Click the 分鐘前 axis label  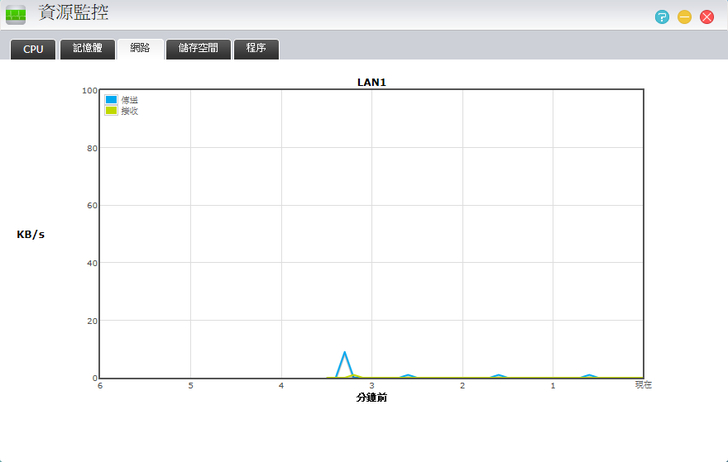pos(371,397)
